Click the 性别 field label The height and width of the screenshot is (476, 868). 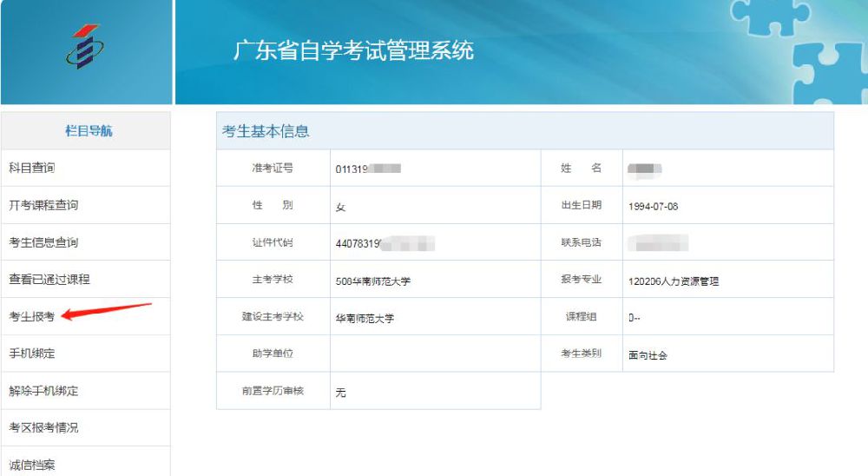[x=273, y=205]
